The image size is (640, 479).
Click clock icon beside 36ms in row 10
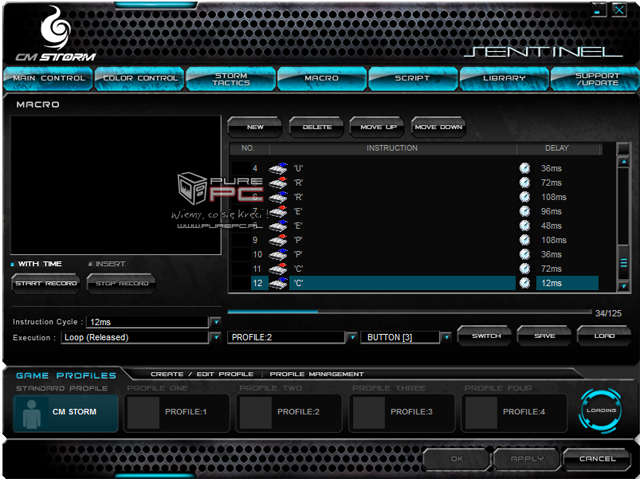(524, 254)
